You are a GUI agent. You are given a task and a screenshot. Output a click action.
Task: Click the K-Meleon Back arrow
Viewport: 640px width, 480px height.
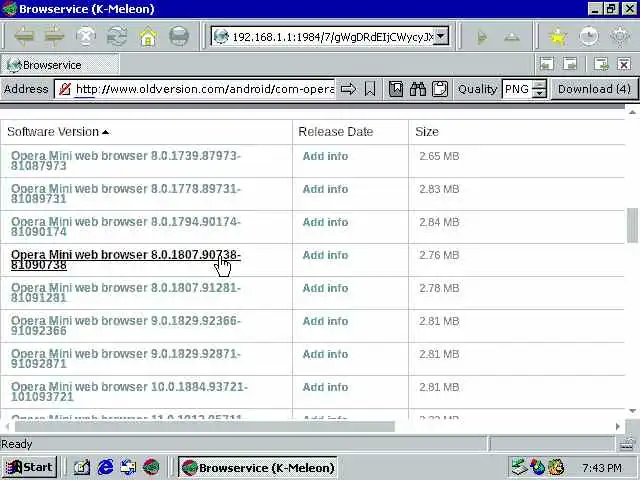(x=24, y=36)
